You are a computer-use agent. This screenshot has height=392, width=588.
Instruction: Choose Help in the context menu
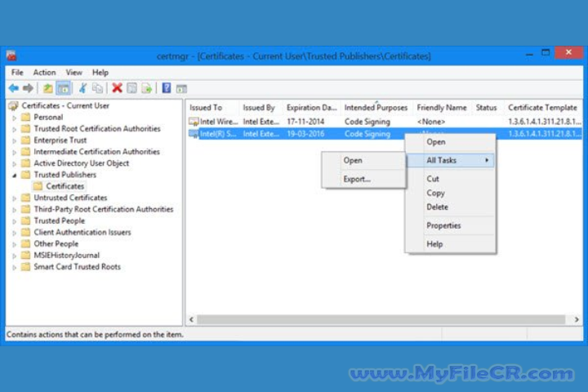pos(451,244)
